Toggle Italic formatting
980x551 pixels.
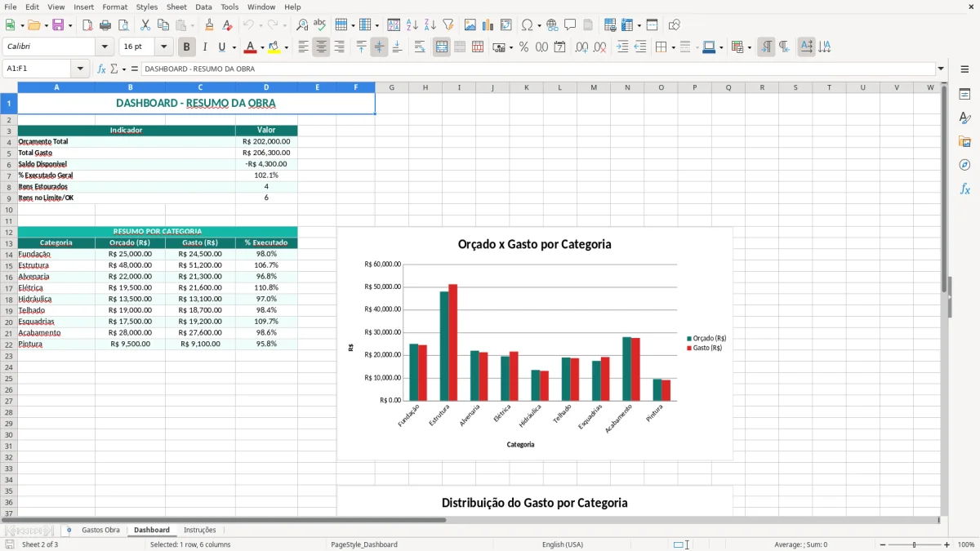coord(205,47)
